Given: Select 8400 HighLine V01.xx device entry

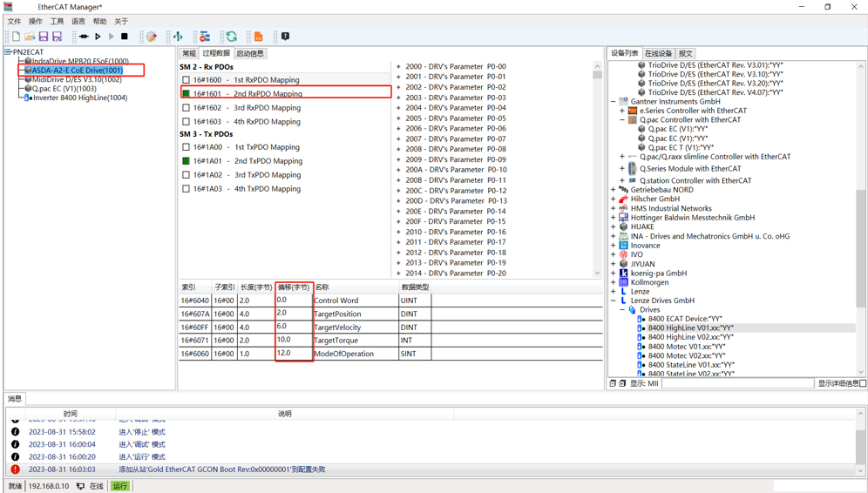Looking at the screenshot, I should click(691, 328).
